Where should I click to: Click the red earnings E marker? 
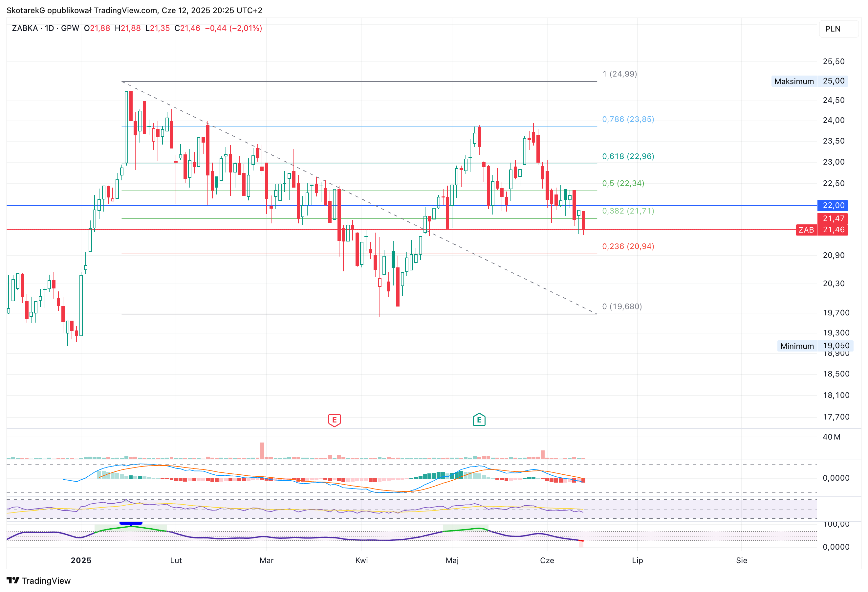pyautogui.click(x=334, y=420)
